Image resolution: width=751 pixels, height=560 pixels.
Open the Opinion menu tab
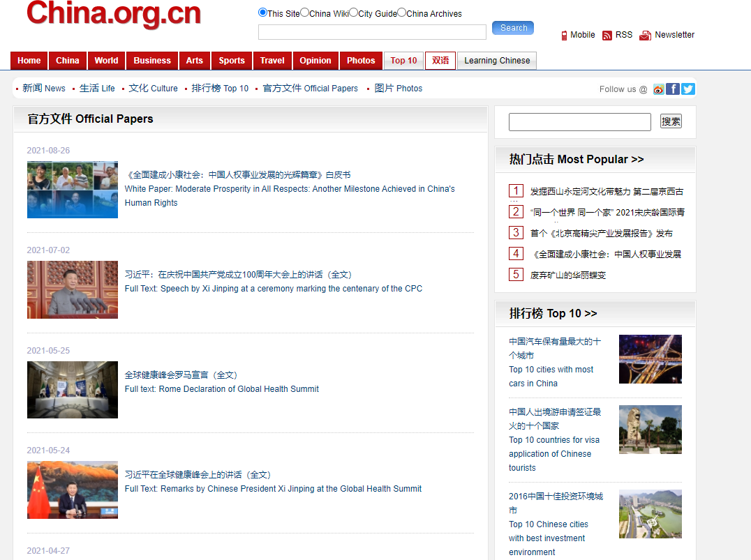pyautogui.click(x=315, y=61)
